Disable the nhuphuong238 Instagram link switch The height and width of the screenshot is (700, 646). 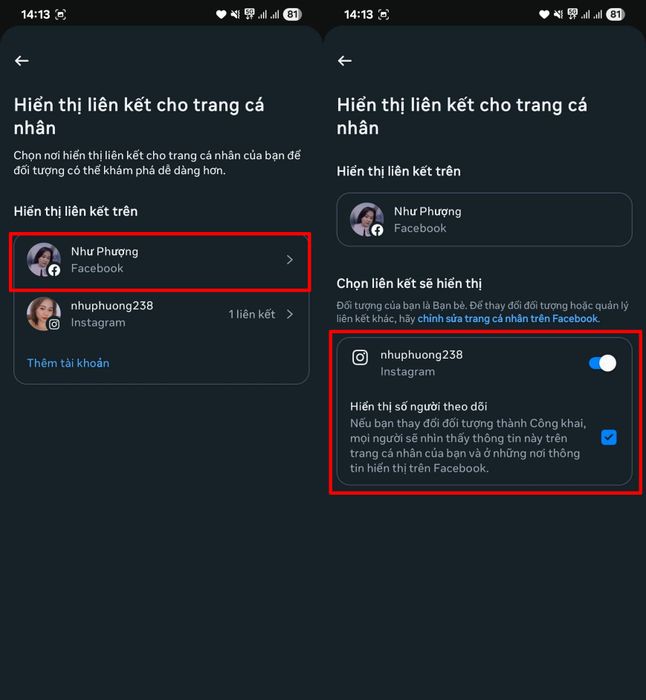(602, 363)
